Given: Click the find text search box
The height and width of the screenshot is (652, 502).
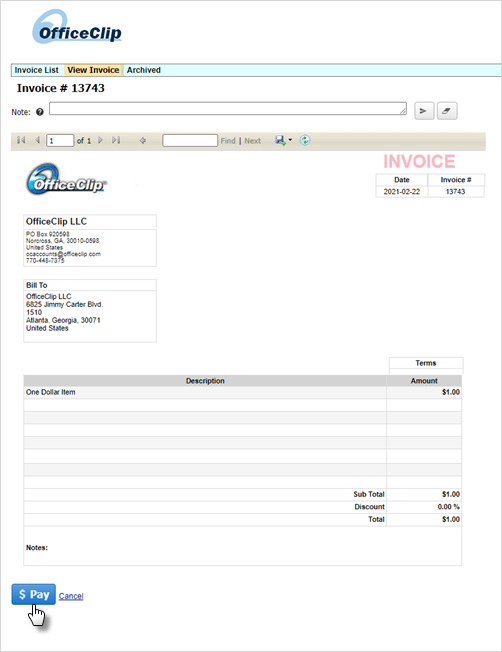Looking at the screenshot, I should pyautogui.click(x=190, y=141).
